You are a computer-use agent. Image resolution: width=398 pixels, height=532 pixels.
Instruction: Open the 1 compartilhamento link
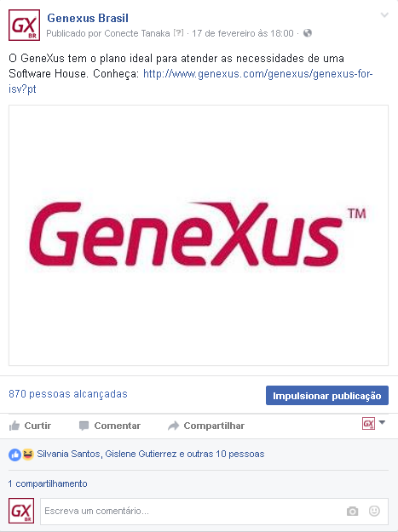[48, 483]
